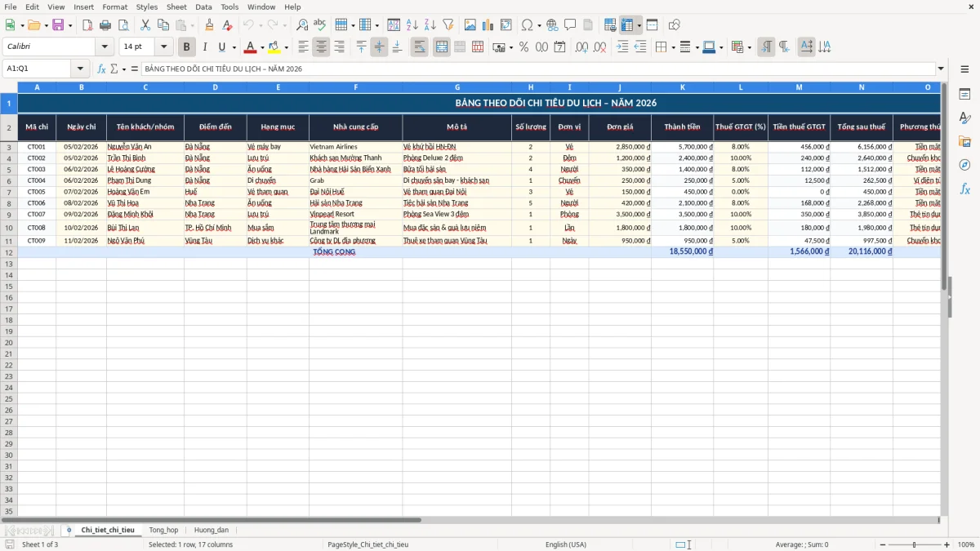The image size is (980, 551).
Task: Open the Format menu
Action: pos(115,7)
